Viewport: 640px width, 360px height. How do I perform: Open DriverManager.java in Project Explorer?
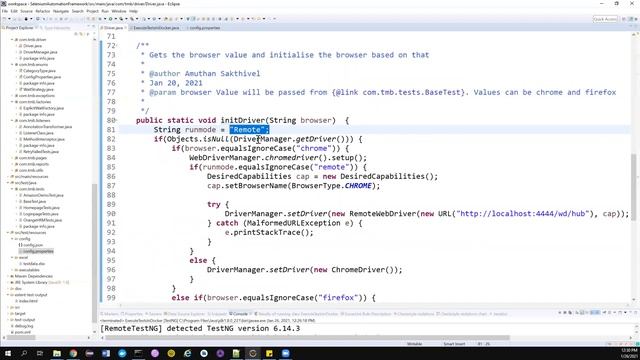[x=40, y=52]
